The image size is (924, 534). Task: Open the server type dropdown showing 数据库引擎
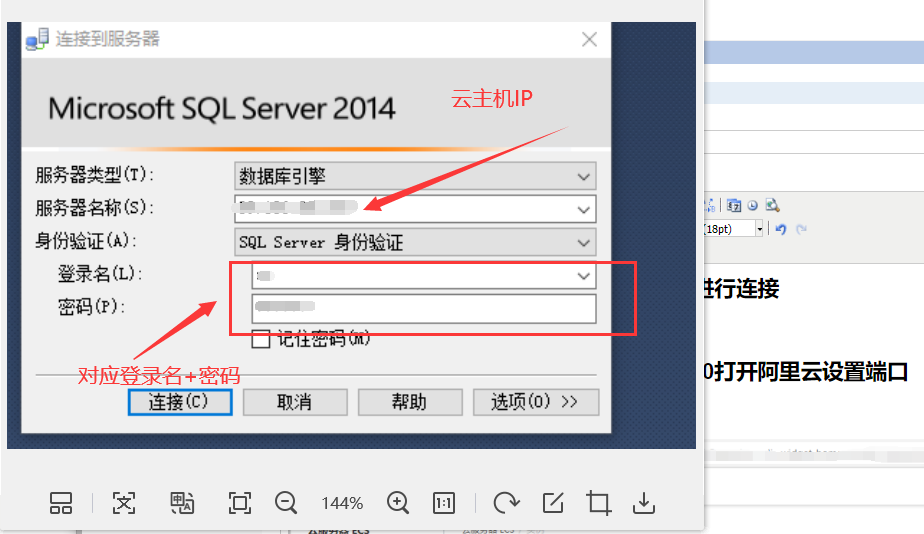click(415, 176)
